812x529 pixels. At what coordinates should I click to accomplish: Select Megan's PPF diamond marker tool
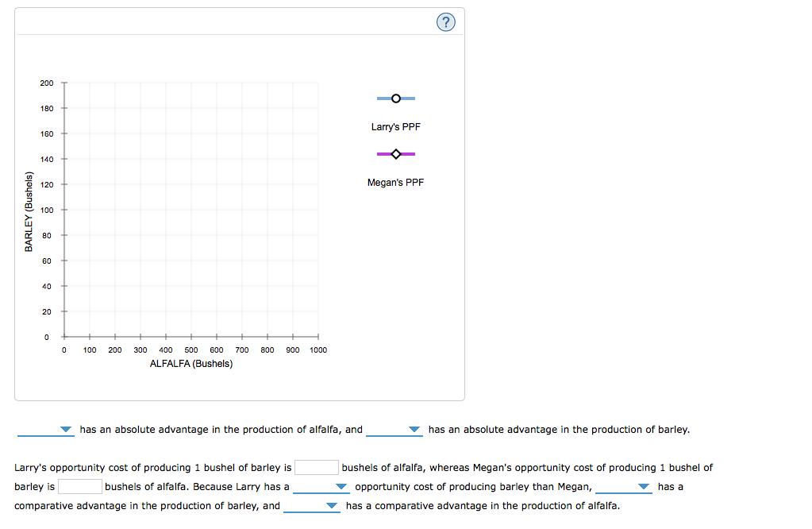(x=395, y=154)
